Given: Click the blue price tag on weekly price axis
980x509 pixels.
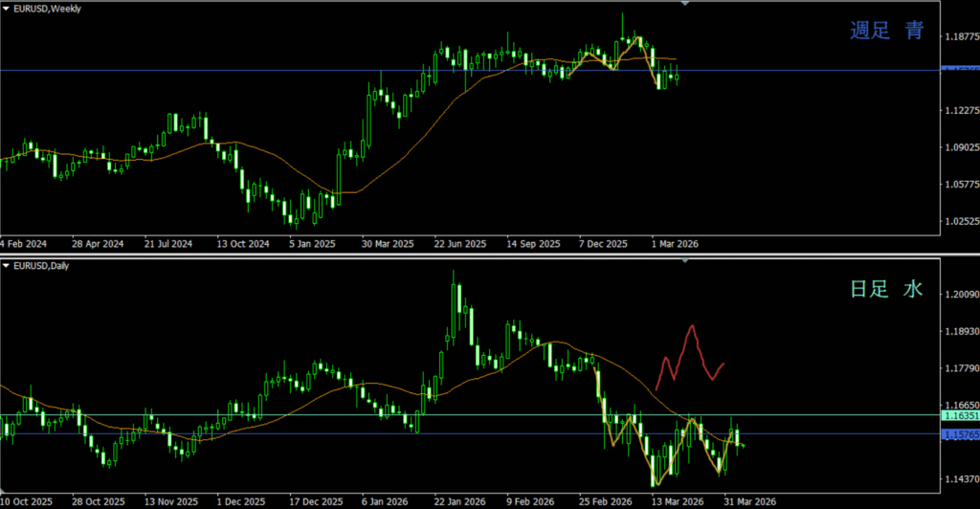Looking at the screenshot, I should pyautogui.click(x=960, y=71).
